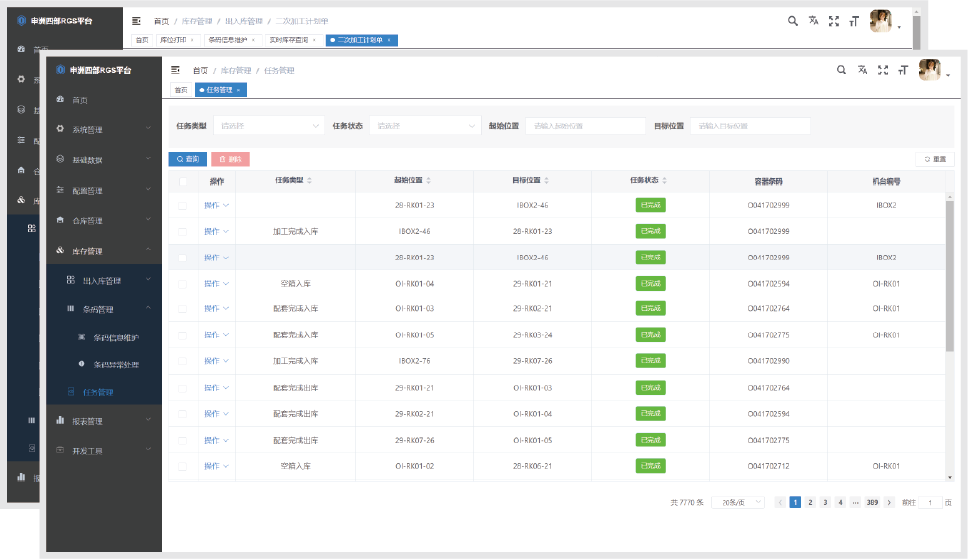Toggle fullscreen icon in the front header
This screenshot has width=968, height=559.
pos(883,70)
